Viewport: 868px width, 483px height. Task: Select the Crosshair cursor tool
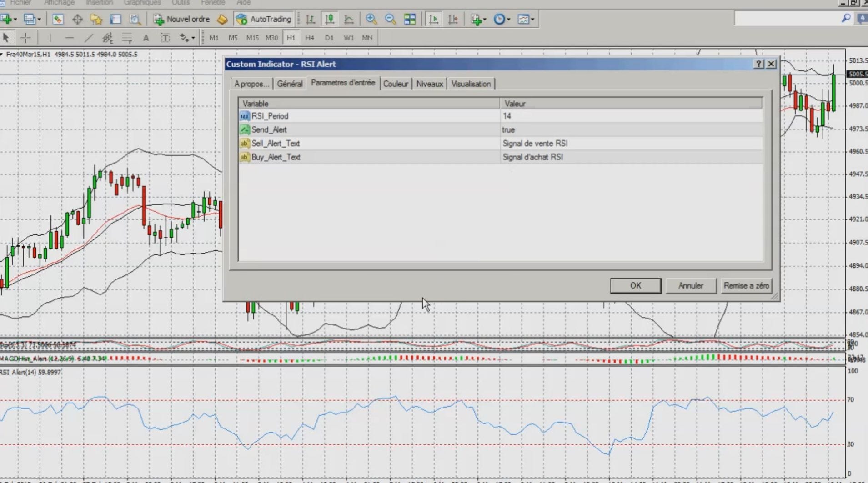point(26,38)
